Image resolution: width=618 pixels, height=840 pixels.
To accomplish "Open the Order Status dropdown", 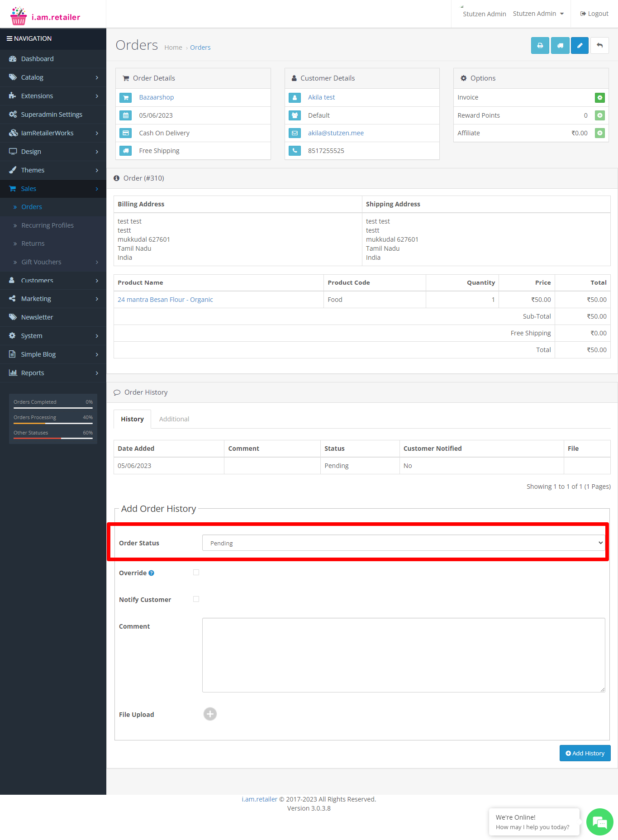I will (404, 543).
